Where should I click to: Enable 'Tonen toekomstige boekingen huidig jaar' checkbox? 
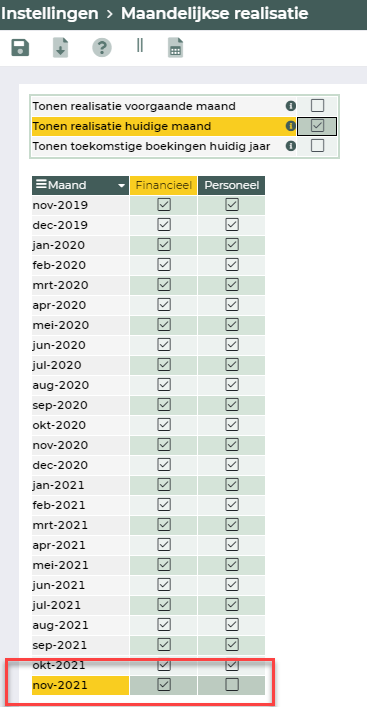317,146
